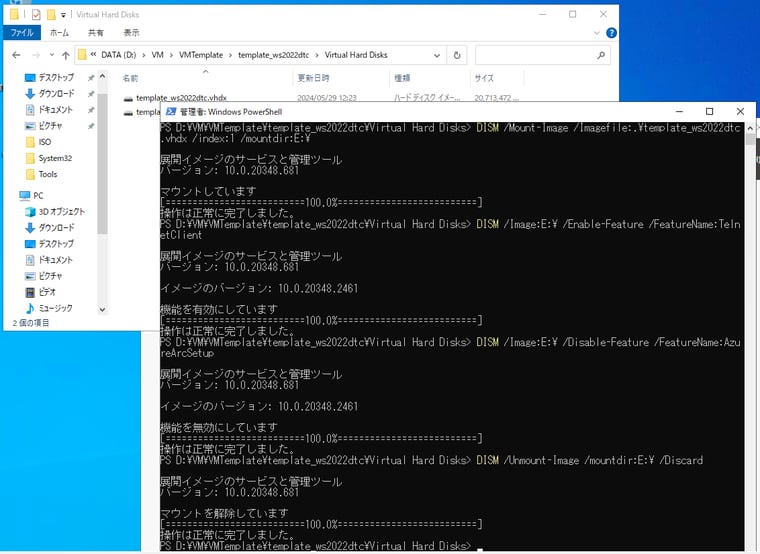
Task: Sort by 種類 column header
Action: [402, 78]
